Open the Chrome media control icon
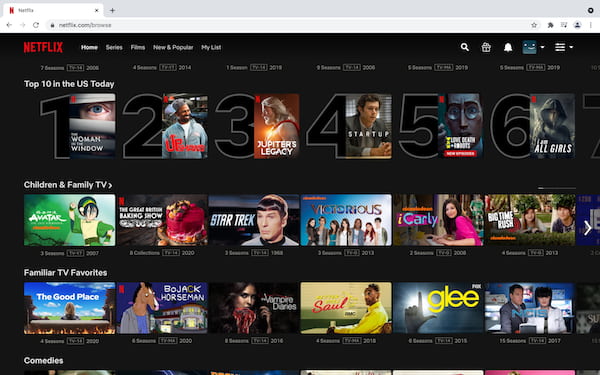 click(x=564, y=25)
